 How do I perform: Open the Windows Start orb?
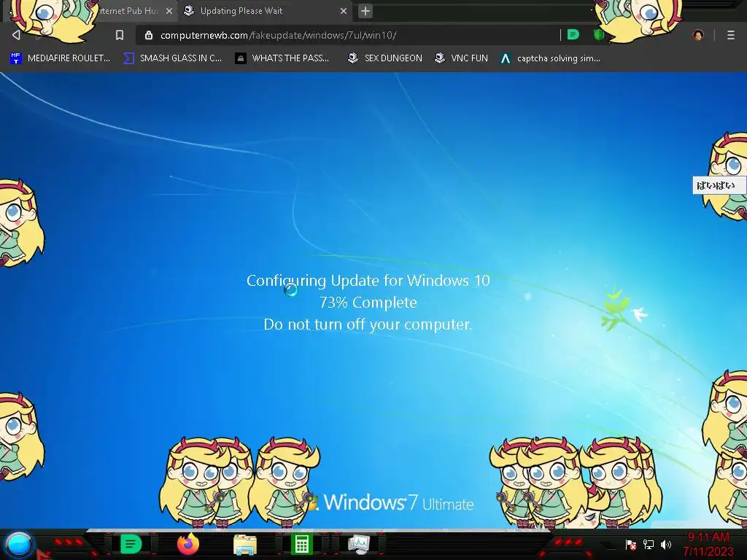click(19, 544)
